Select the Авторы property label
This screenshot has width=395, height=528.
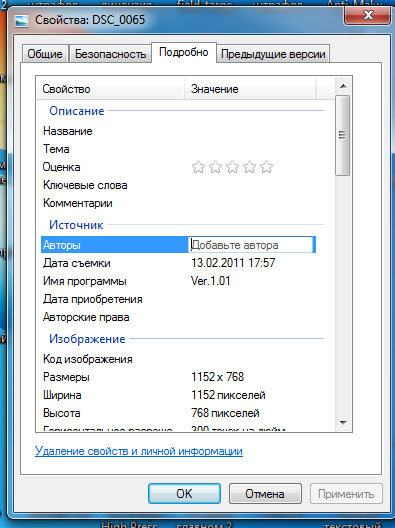click(x=62, y=245)
